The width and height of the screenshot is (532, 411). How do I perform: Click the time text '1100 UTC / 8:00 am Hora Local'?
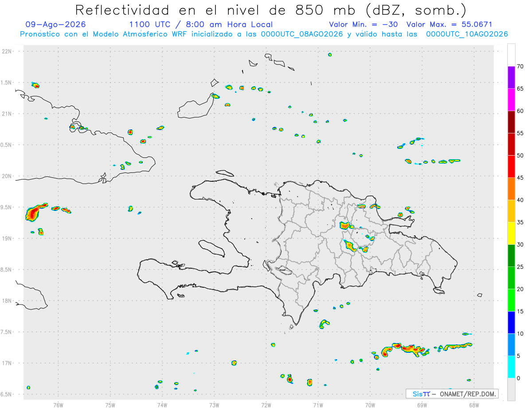(x=201, y=24)
